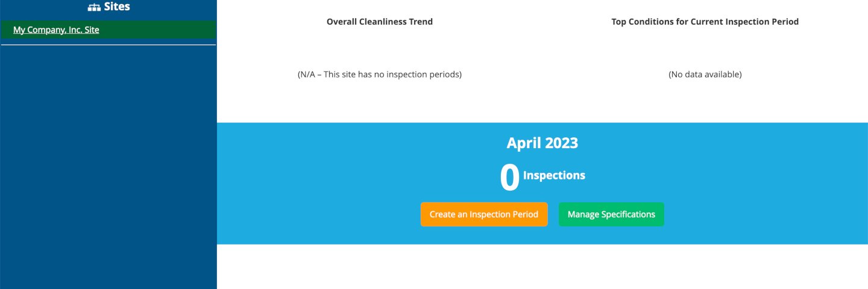This screenshot has height=289, width=868.
Task: Click empty green space right of site name
Action: (x=163, y=30)
